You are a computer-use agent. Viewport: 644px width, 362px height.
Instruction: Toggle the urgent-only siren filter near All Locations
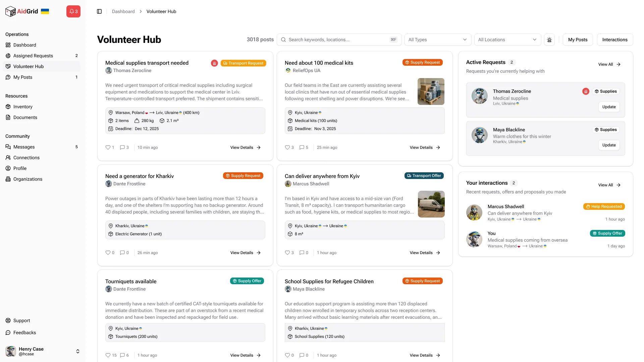pos(549,40)
